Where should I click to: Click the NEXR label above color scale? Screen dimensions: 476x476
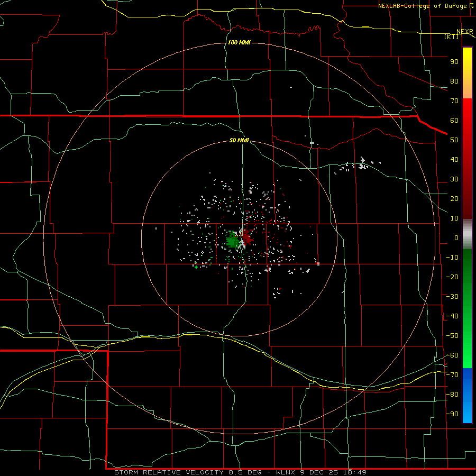point(465,32)
